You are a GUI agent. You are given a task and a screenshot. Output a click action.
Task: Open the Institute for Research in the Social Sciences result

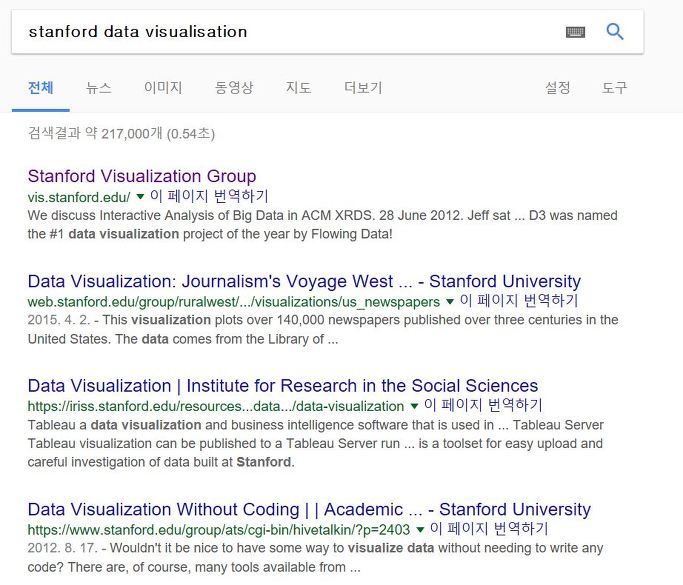[x=283, y=385]
